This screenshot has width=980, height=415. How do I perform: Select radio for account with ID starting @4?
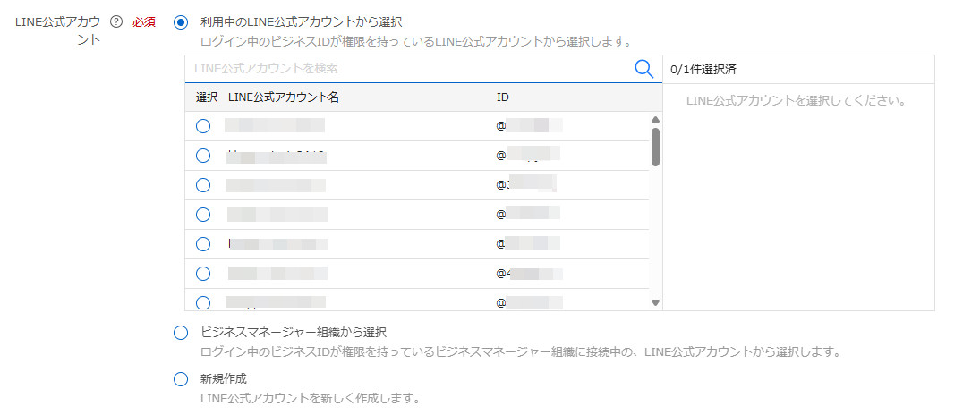pos(203,273)
